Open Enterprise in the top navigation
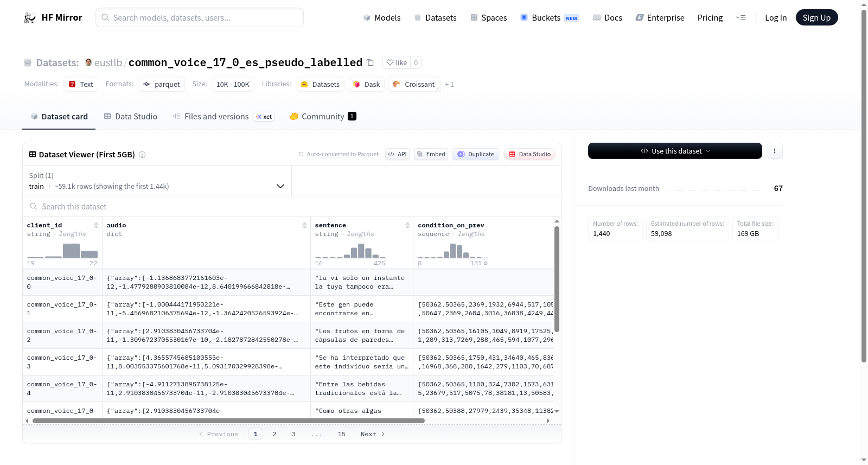This screenshot has height=465, width=868. (660, 18)
